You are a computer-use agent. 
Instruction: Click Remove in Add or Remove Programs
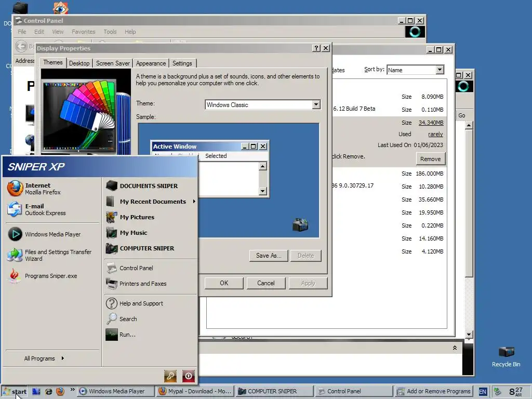(431, 159)
